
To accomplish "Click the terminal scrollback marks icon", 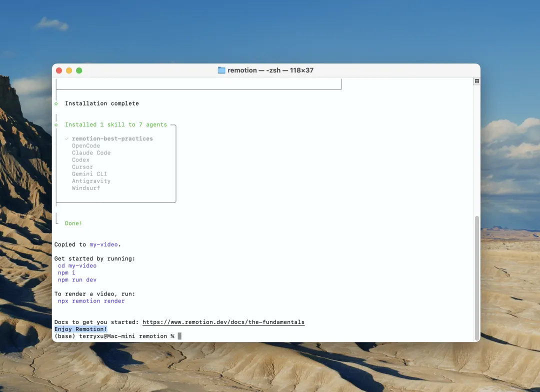I will [476, 81].
